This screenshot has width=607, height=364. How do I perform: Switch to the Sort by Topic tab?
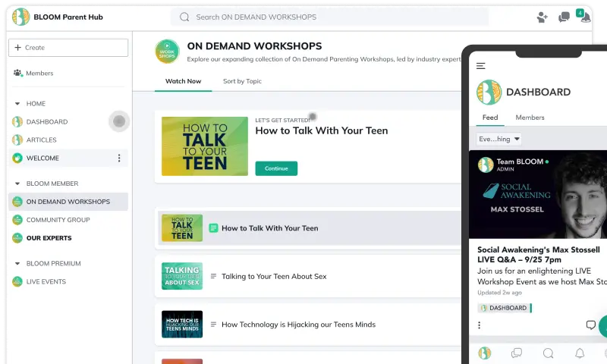pos(242,81)
